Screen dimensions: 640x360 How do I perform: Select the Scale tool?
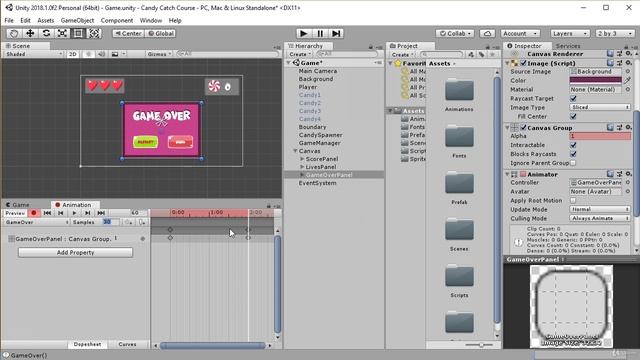tap(62, 33)
